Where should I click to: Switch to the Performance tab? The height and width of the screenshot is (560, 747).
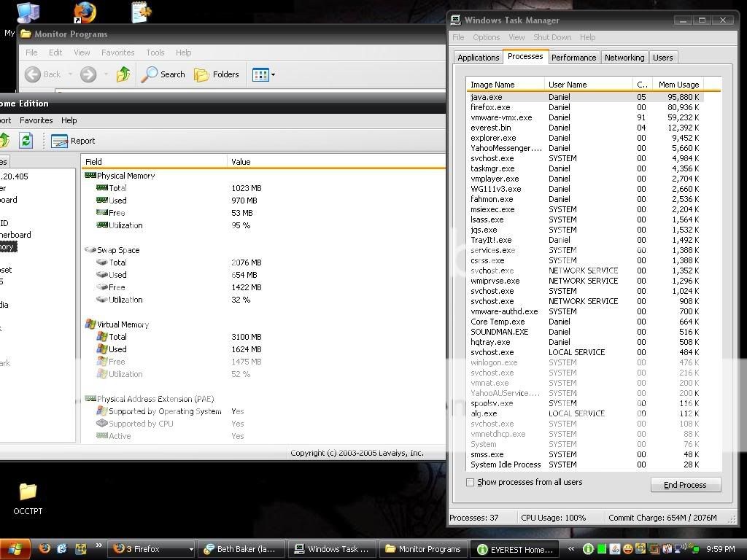(573, 57)
